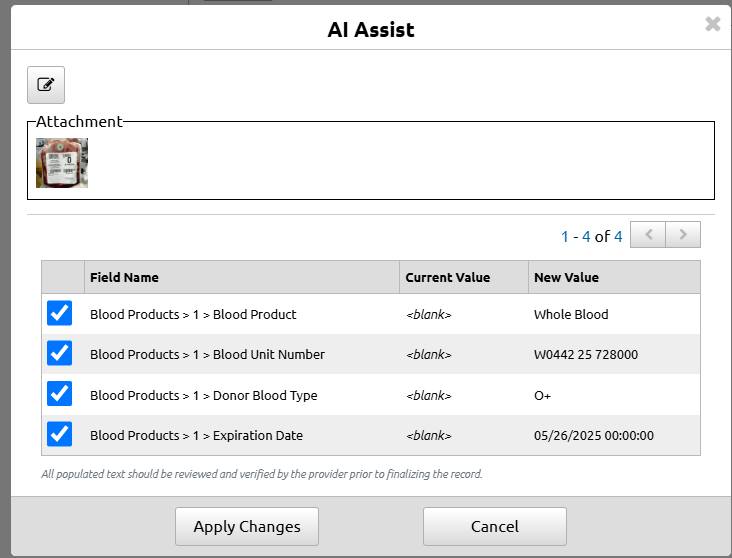The height and width of the screenshot is (558, 732).
Task: Select the W0442 25 728000 unit number
Action: [x=586, y=354]
